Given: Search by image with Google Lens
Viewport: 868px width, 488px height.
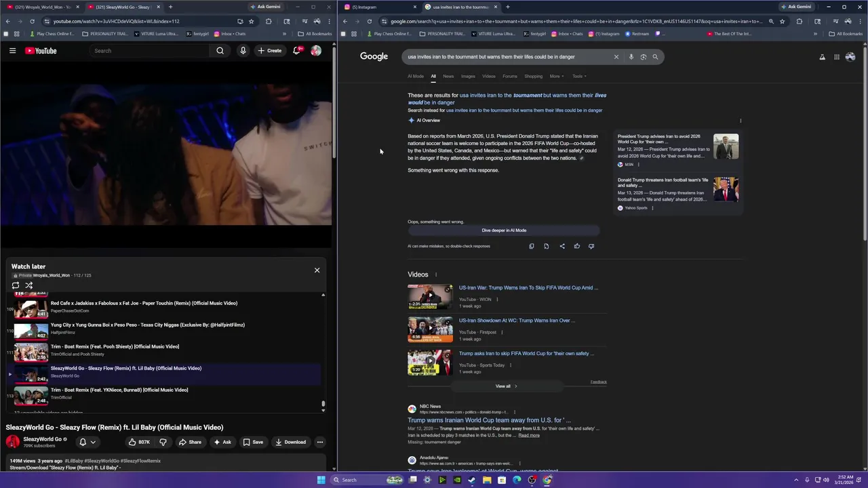Looking at the screenshot, I should (644, 57).
